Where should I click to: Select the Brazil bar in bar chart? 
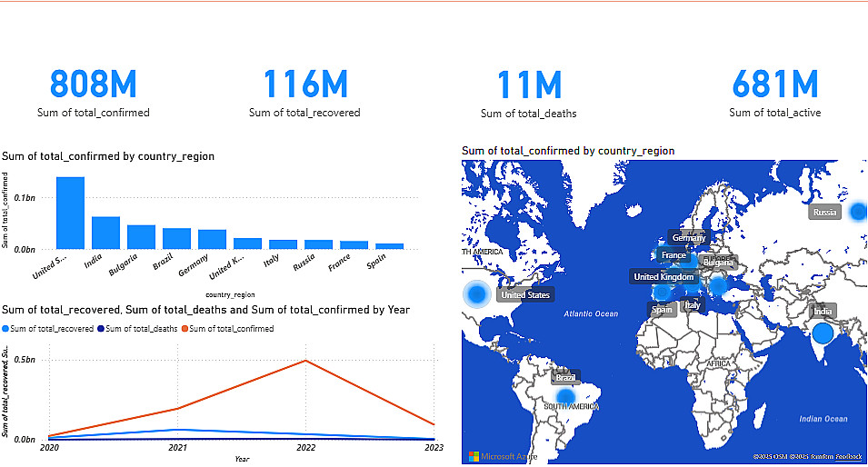(x=176, y=238)
